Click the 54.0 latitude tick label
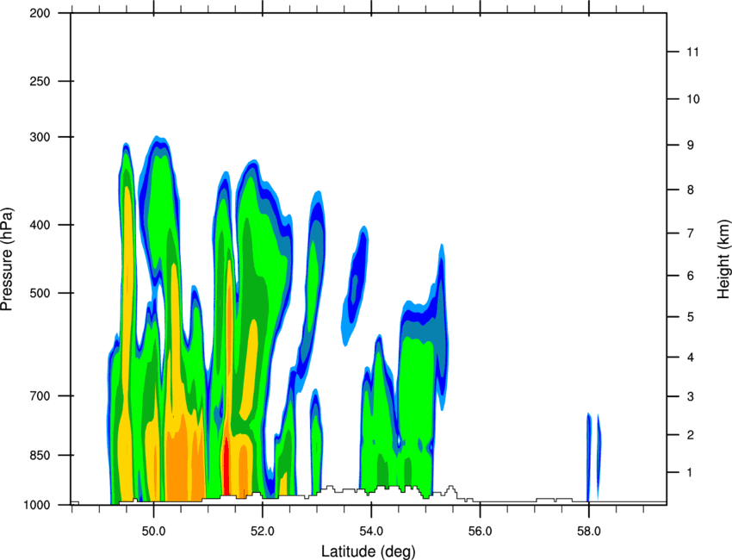 [371, 532]
